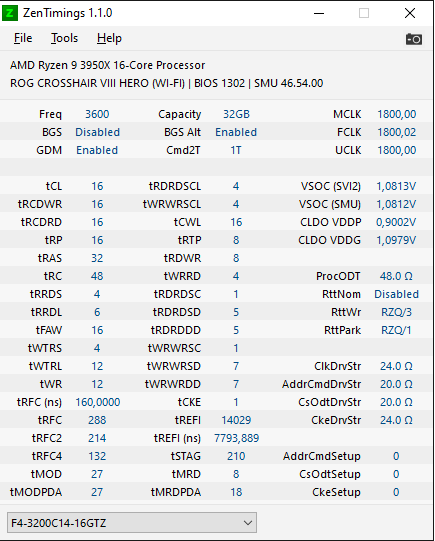This screenshot has width=435, height=541.
Task: Take a screenshot with the camera icon
Action: (x=414, y=39)
